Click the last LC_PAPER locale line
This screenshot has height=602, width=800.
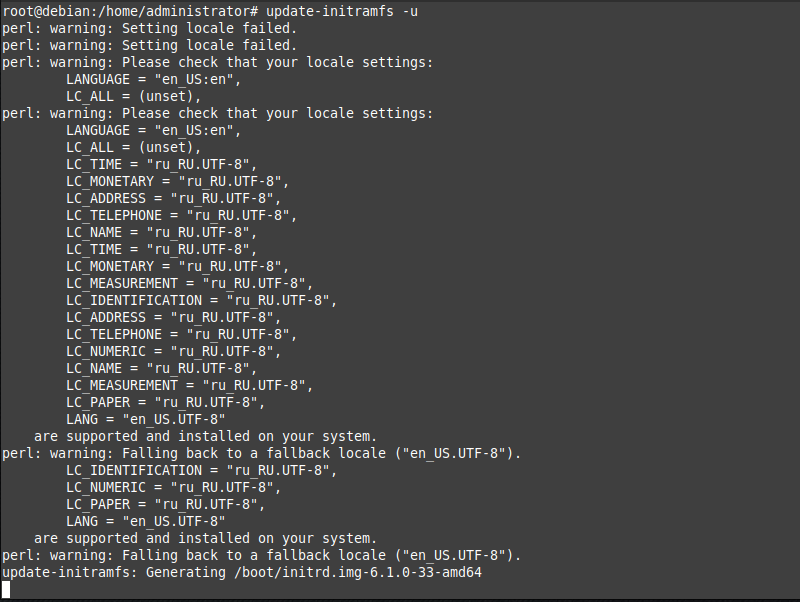165,504
